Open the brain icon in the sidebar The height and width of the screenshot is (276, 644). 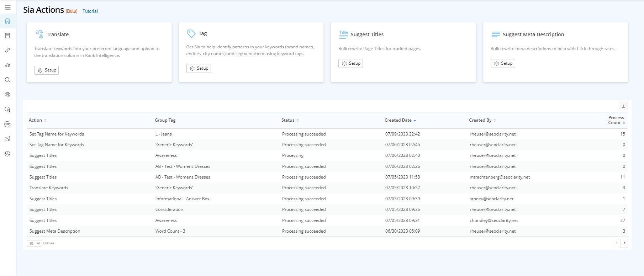point(7,95)
